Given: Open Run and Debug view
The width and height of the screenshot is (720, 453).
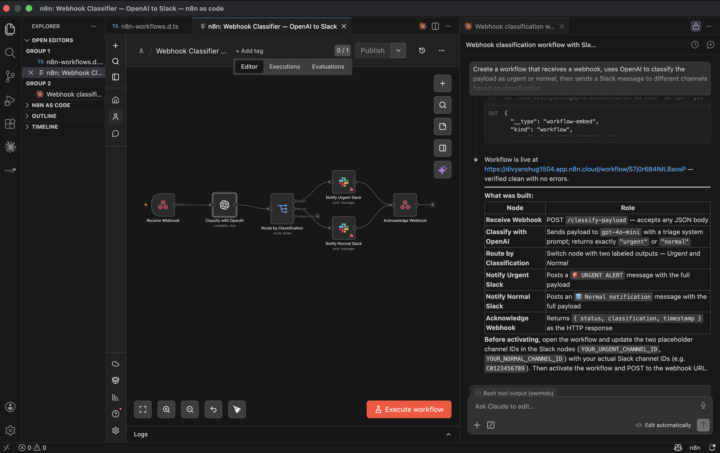Looking at the screenshot, I should click(x=10, y=100).
